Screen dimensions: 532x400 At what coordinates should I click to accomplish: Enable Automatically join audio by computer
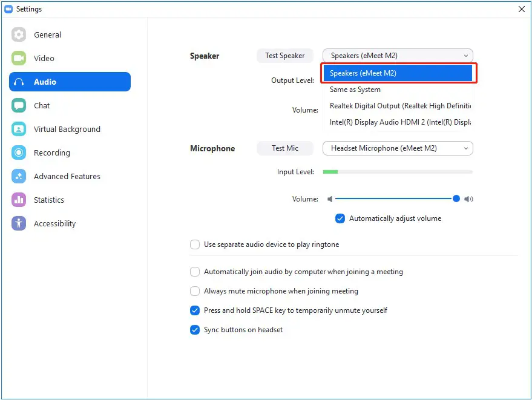[x=195, y=272]
